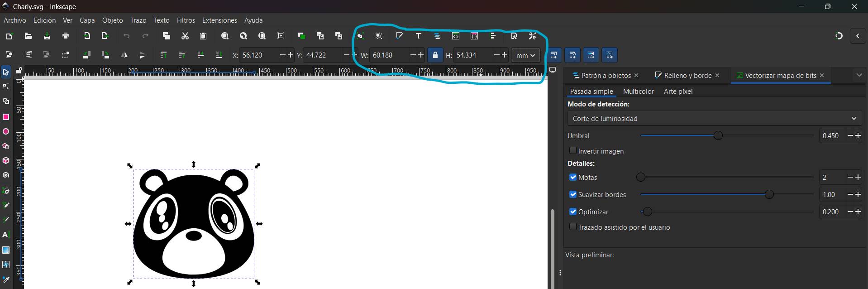The width and height of the screenshot is (868, 289).
Task: Open an existing file
Action: pos(28,36)
